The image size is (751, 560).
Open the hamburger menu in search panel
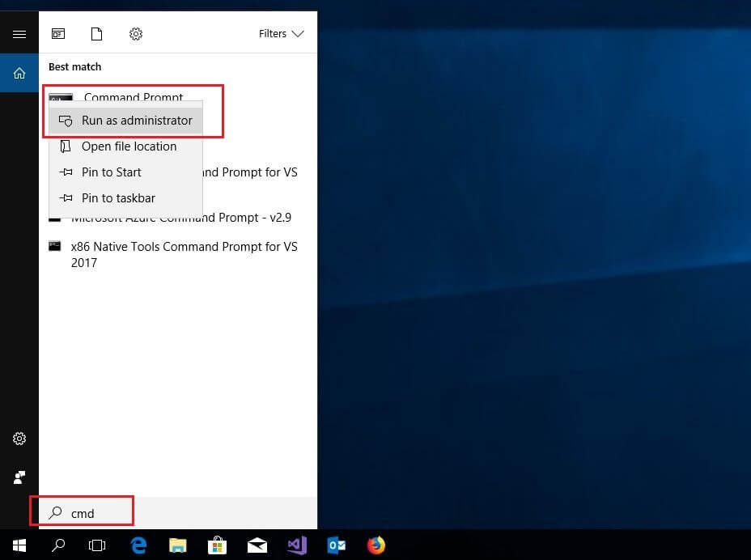point(19,34)
